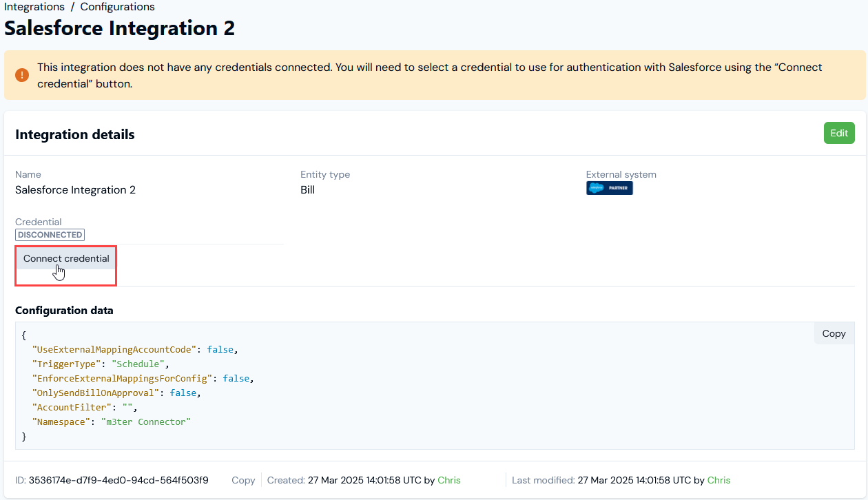
Task: Open the Edit integration details button
Action: click(839, 133)
